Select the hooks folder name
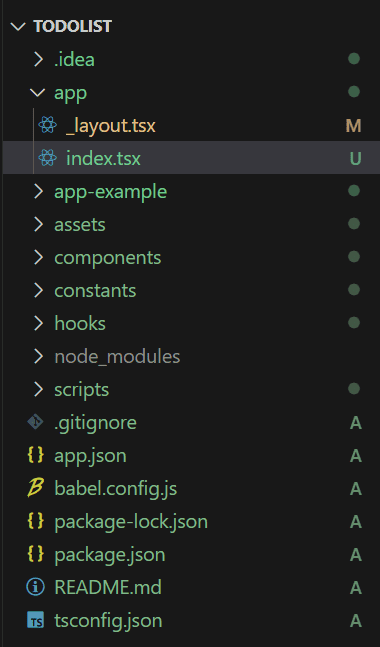The width and height of the screenshot is (380, 647). coord(80,324)
